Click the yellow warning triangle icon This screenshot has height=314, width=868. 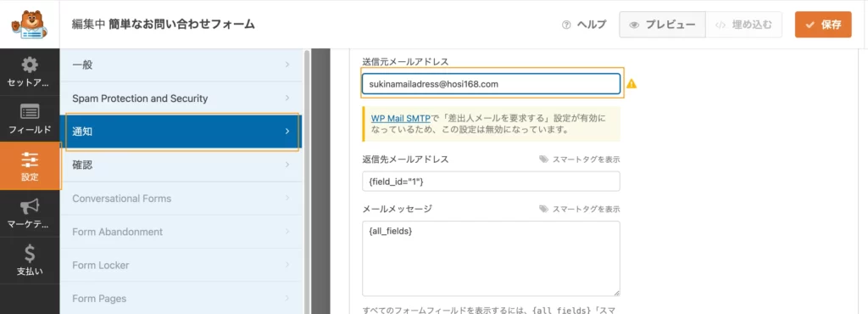tap(631, 84)
